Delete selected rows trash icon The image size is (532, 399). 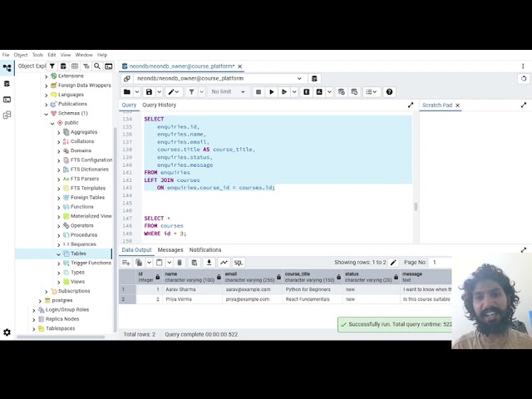[180, 263]
